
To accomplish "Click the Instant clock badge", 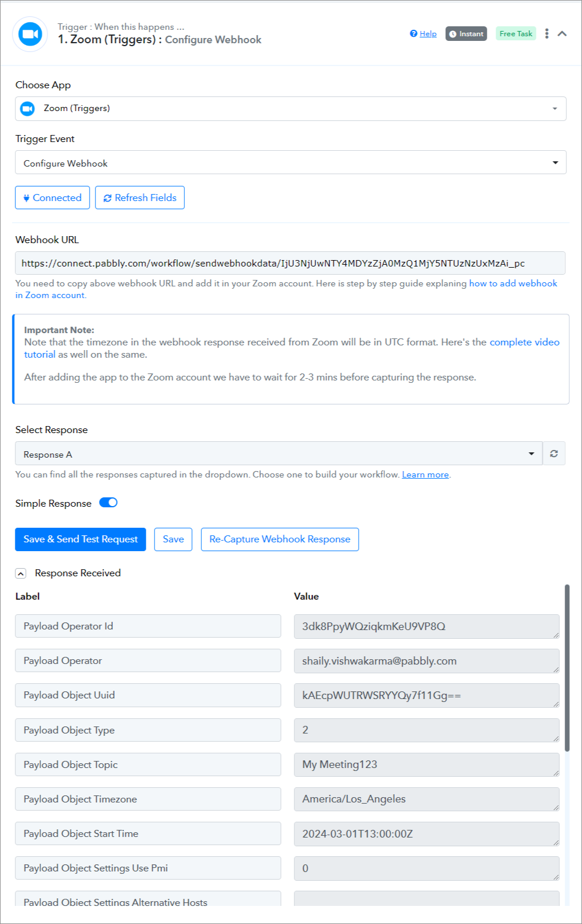I will 466,34.
